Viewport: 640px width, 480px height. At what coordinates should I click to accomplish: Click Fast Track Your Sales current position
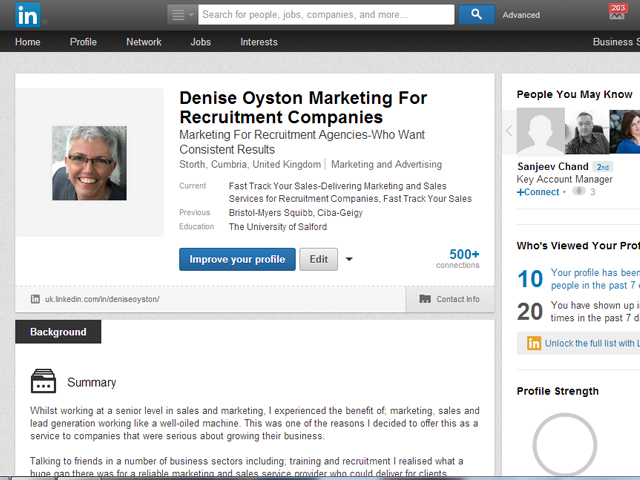[x=350, y=192]
